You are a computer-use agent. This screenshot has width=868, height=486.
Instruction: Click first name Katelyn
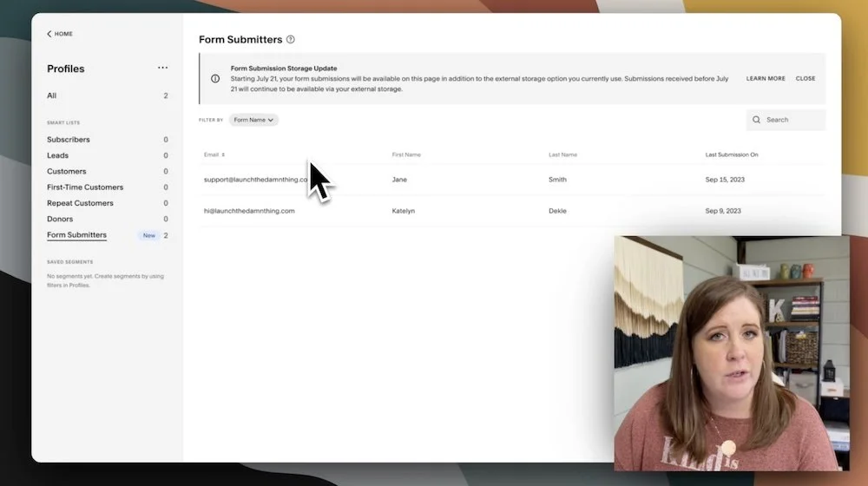pos(403,211)
